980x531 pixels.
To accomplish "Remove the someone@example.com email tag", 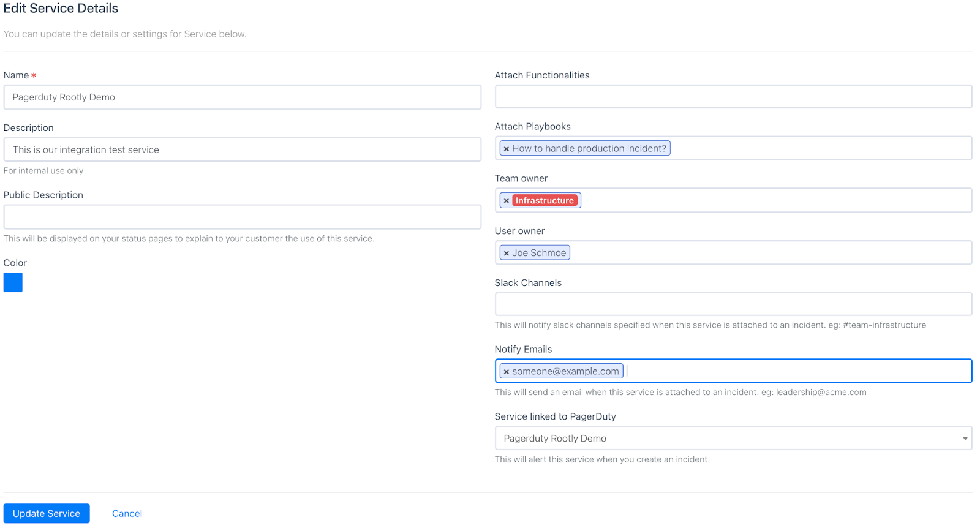I will [507, 372].
